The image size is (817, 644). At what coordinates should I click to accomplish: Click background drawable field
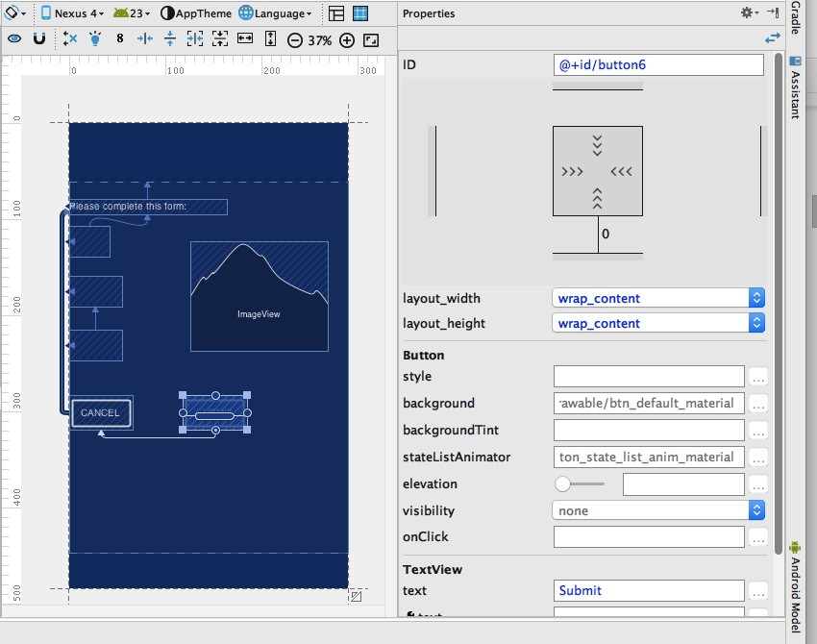tap(649, 404)
